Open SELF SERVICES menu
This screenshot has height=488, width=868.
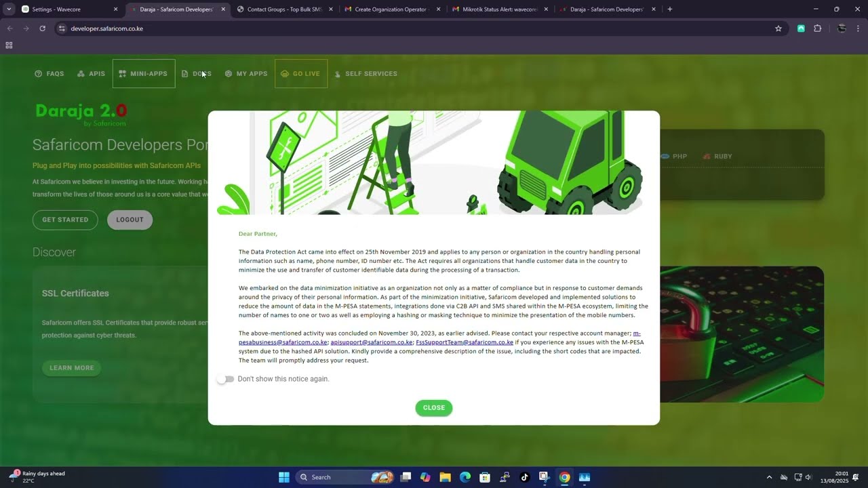point(366,74)
